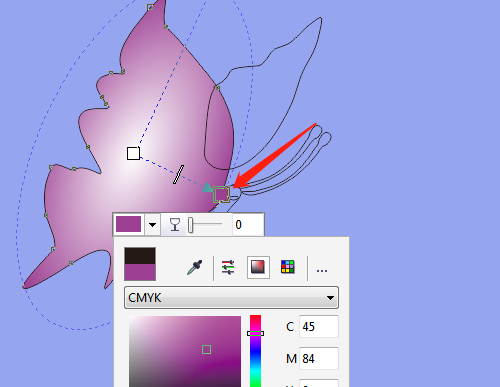
Task: Open the CMYK color model dropdown
Action: coord(231,297)
